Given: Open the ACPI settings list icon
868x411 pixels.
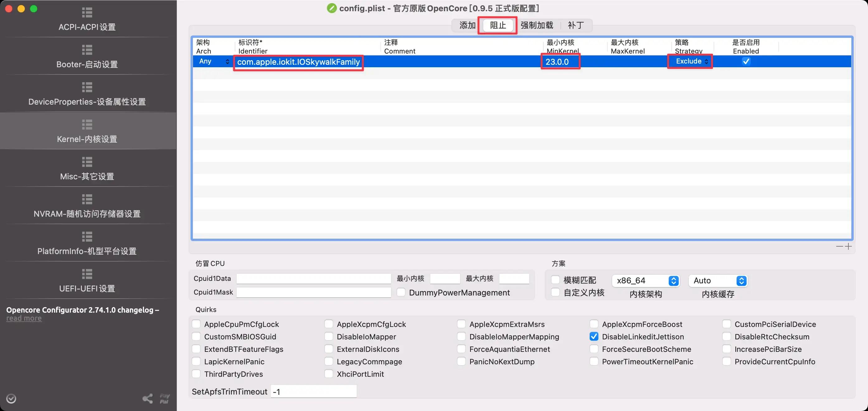Looking at the screenshot, I should click(x=87, y=12).
